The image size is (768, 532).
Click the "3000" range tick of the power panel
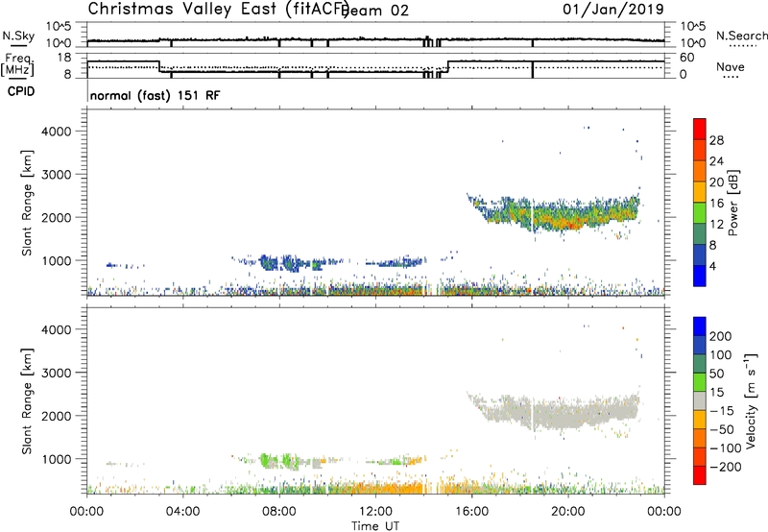click(56, 175)
